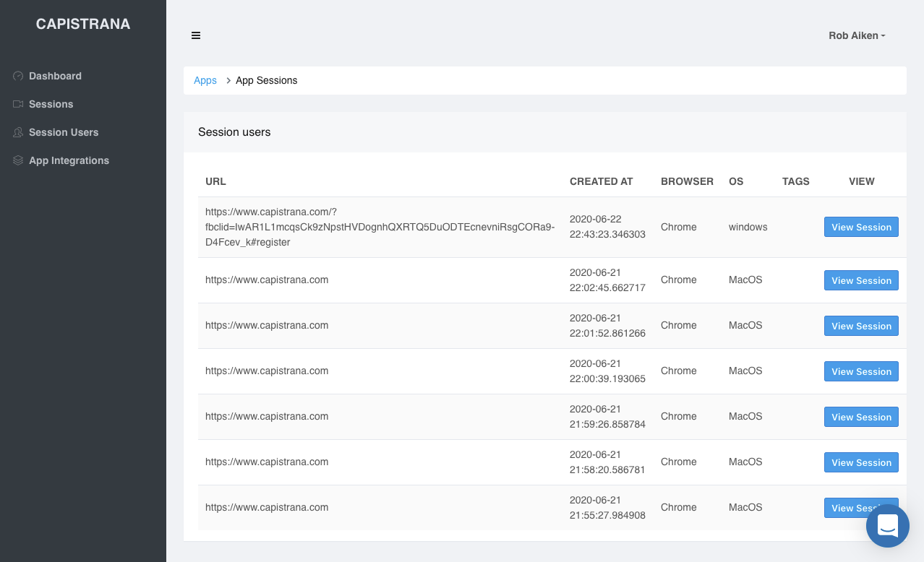This screenshot has width=924, height=562.
Task: Select Session Users in the sidebar
Action: (64, 132)
